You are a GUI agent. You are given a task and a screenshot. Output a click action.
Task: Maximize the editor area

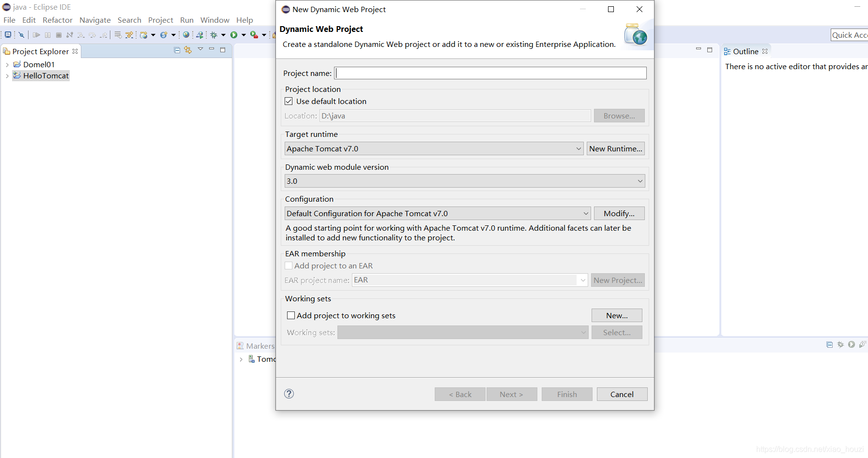point(710,50)
